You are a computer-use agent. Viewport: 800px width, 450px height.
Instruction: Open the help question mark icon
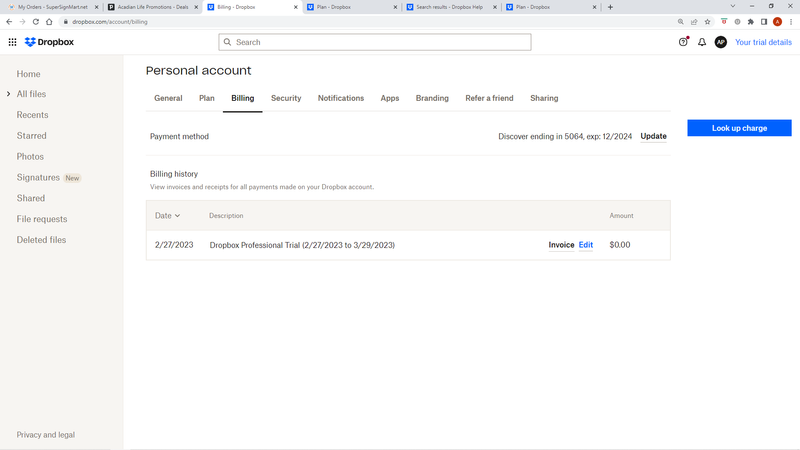pyautogui.click(x=683, y=43)
